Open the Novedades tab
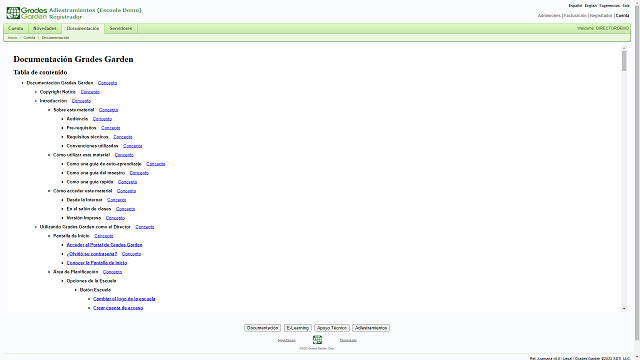 click(44, 29)
